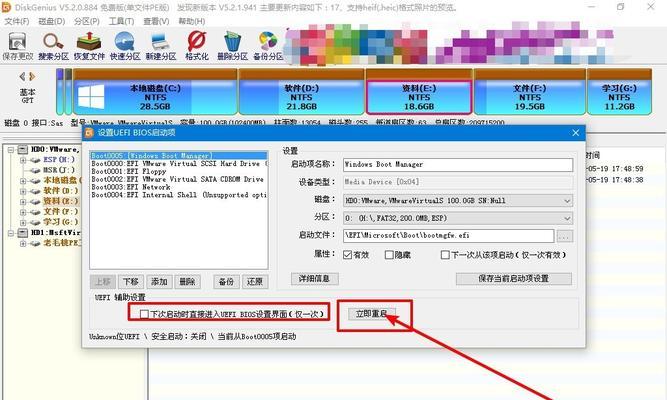667x400 pixels.
Task: Click the 启动项名称 field containing Windows Boot Manager
Action: 458,165
